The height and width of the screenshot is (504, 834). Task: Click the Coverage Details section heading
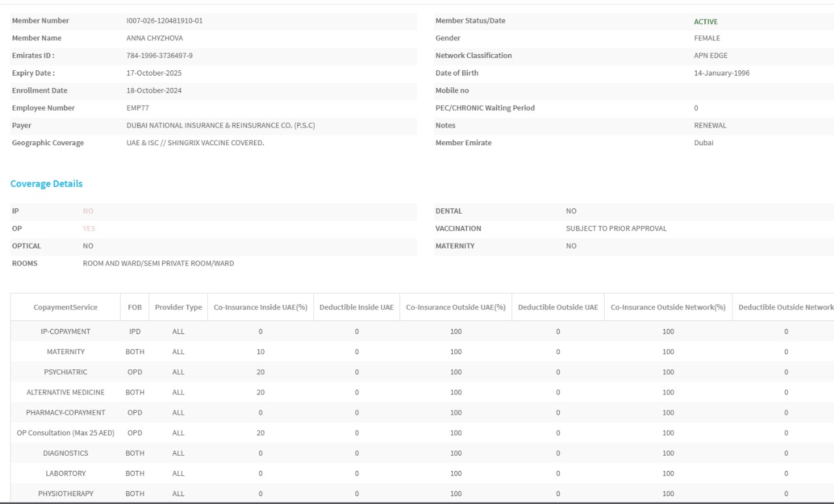[x=47, y=184]
